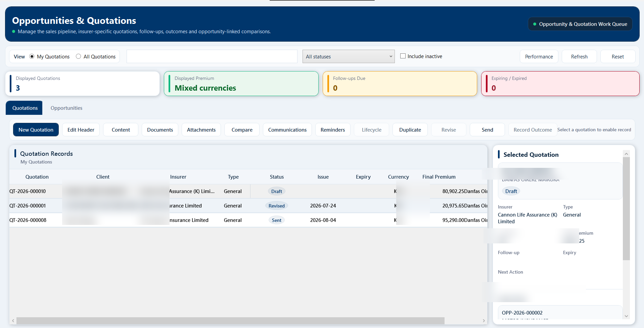Send the selected quotation
This screenshot has height=328, width=644.
[x=487, y=130]
